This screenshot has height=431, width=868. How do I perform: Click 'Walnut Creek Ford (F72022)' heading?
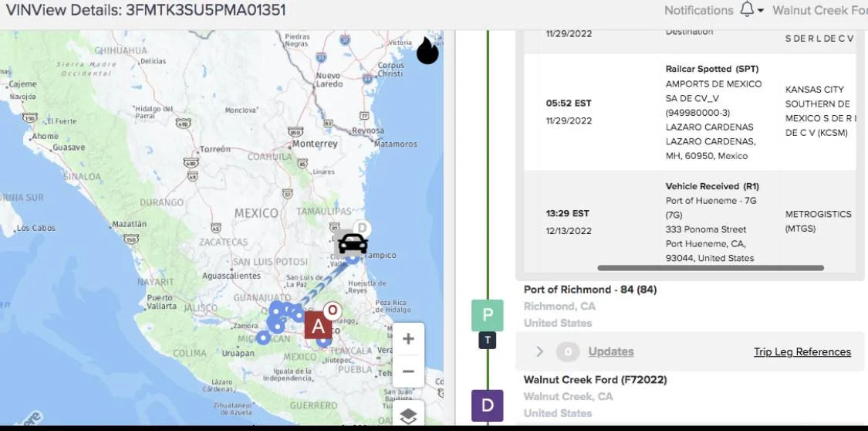coord(595,379)
